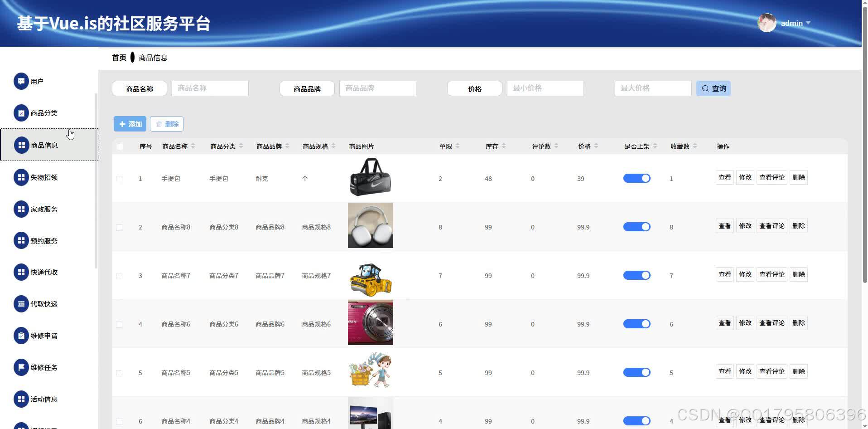Open the cartoon shopping cart image
This screenshot has height=429, width=868.
click(x=371, y=371)
